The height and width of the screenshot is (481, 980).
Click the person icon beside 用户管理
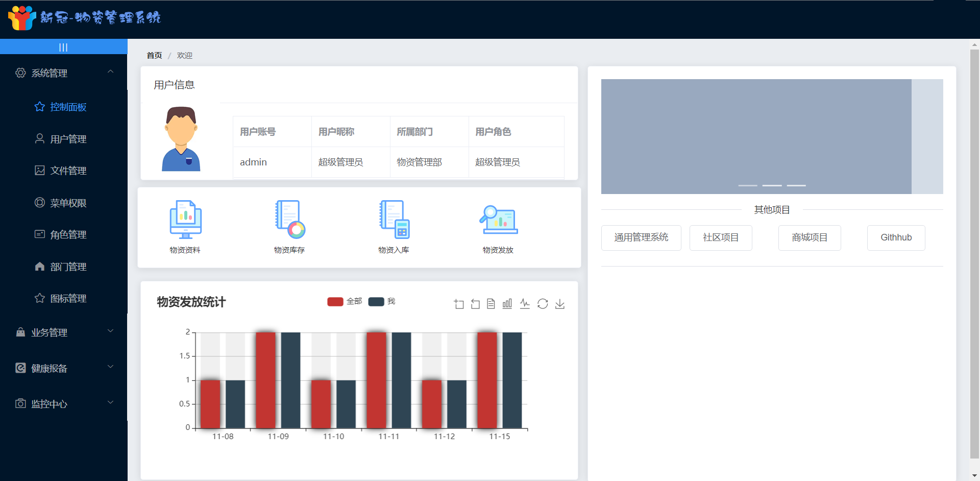point(39,138)
